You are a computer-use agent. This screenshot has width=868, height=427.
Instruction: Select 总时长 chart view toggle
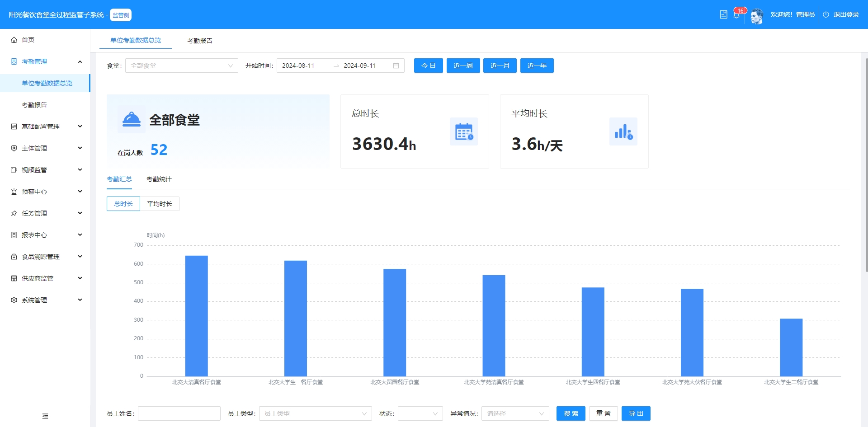pyautogui.click(x=123, y=204)
